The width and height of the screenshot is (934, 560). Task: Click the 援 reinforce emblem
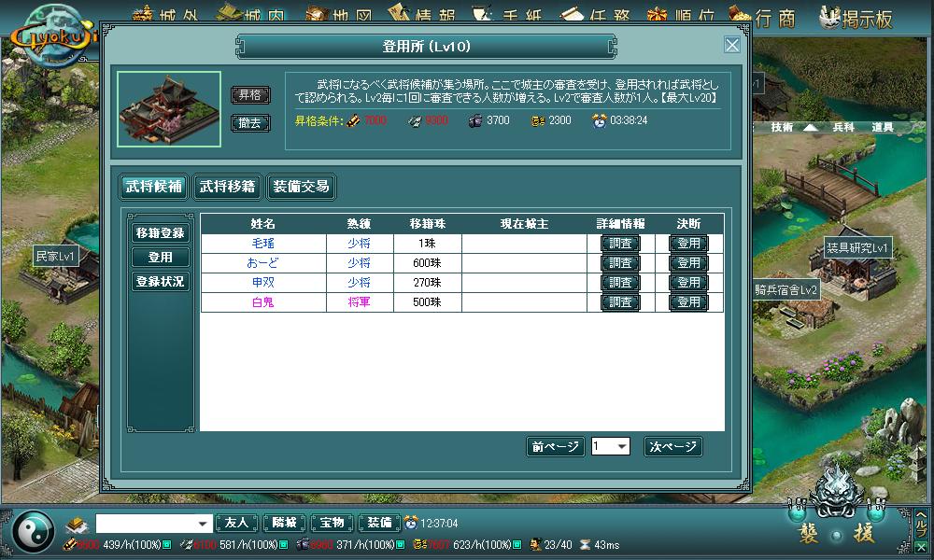coord(866,533)
